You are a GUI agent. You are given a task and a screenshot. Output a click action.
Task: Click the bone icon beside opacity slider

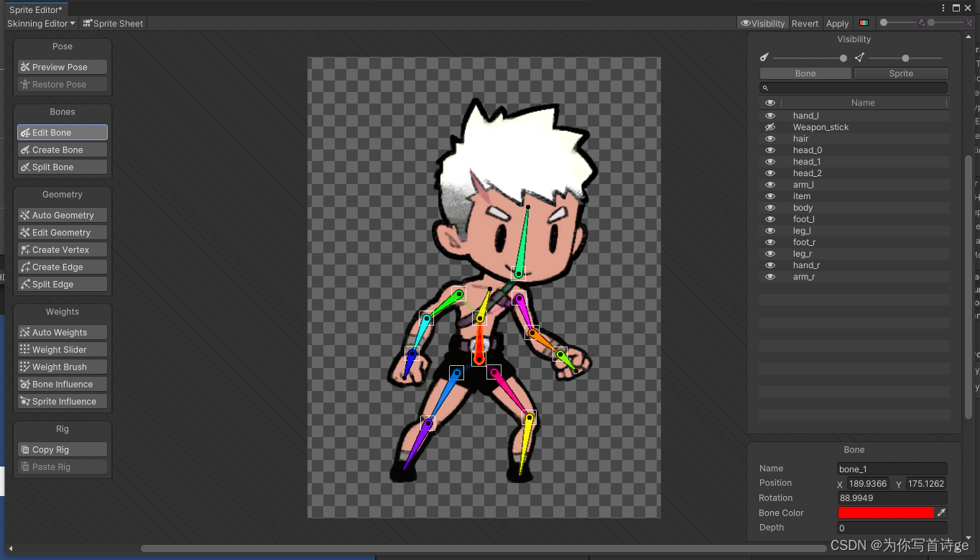click(x=764, y=58)
